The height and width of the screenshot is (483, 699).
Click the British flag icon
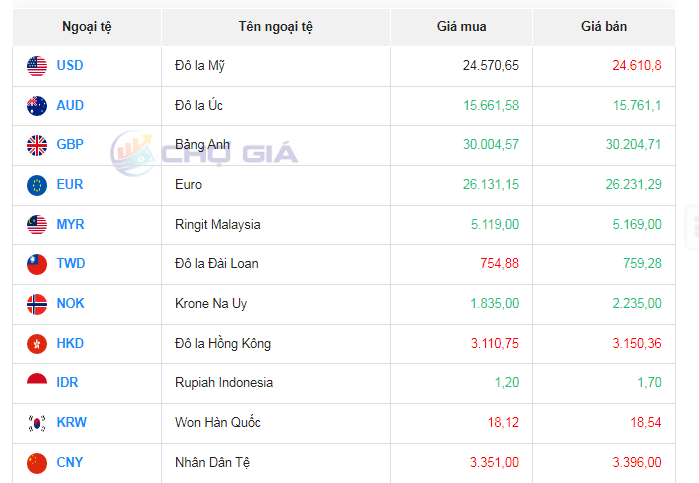point(37,145)
